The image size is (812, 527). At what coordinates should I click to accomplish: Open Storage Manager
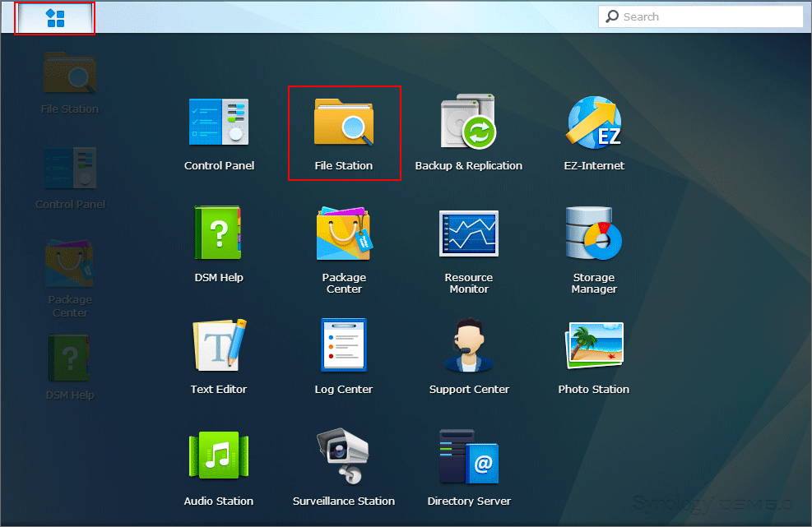point(594,251)
